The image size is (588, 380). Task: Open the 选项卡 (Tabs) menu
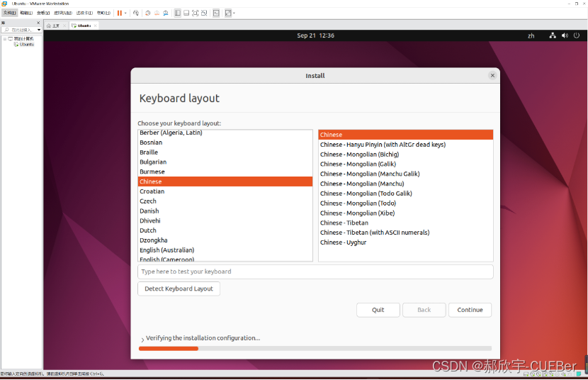(85, 13)
